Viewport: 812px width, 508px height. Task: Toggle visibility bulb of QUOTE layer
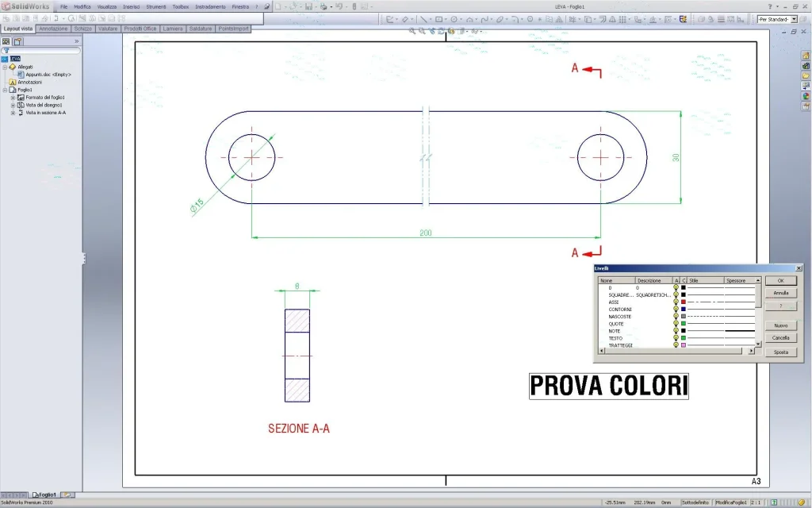(x=676, y=324)
